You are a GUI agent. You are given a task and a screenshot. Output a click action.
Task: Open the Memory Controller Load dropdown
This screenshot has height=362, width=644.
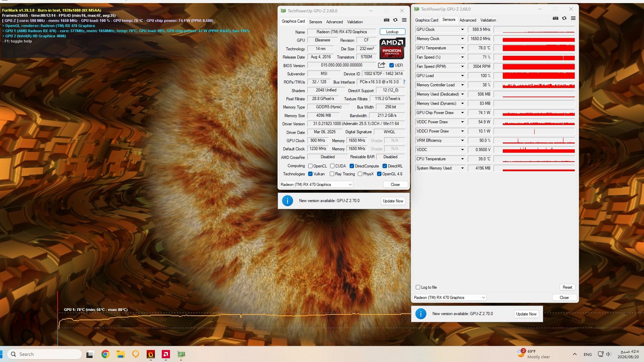(x=462, y=85)
